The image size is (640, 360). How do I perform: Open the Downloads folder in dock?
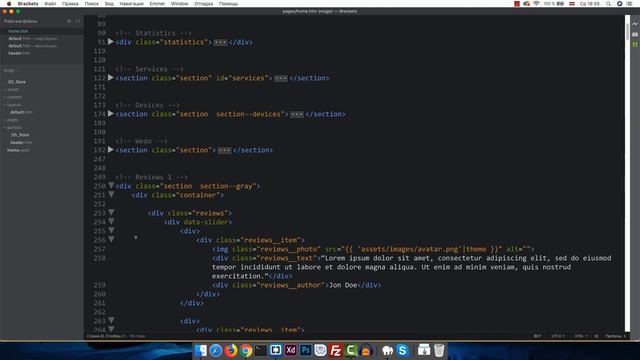[424, 350]
